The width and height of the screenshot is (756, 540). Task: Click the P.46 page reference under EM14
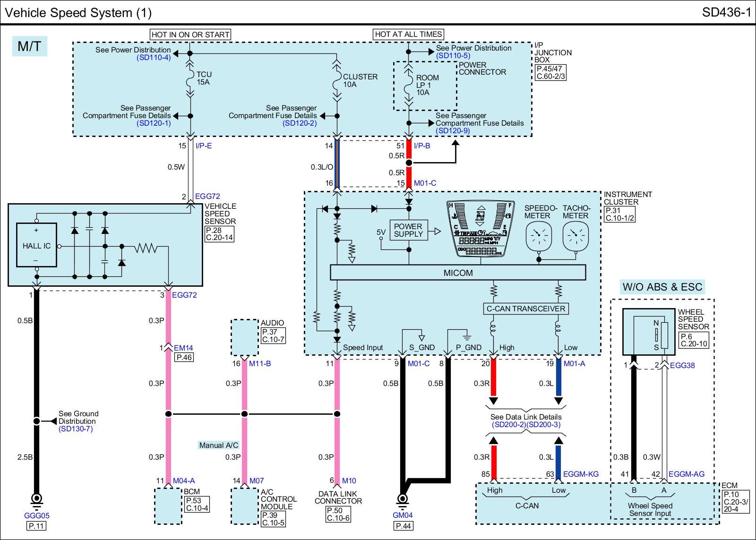[x=184, y=358]
